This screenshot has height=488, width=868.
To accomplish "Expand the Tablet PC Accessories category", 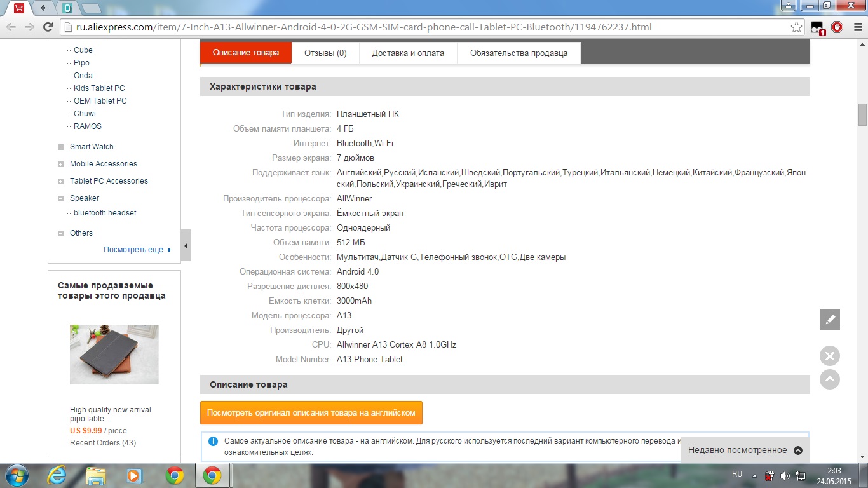I will coord(61,181).
